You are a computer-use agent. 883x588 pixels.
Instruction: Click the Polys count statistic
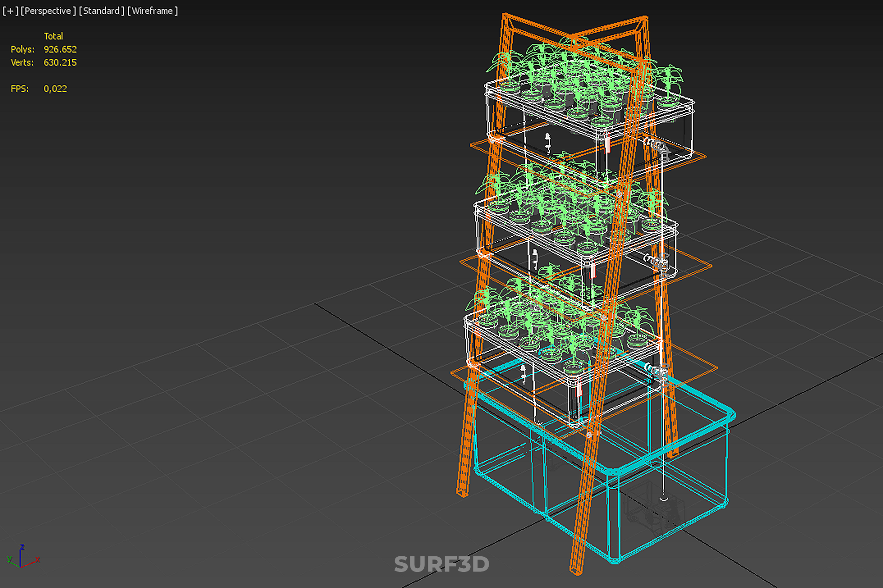60,49
